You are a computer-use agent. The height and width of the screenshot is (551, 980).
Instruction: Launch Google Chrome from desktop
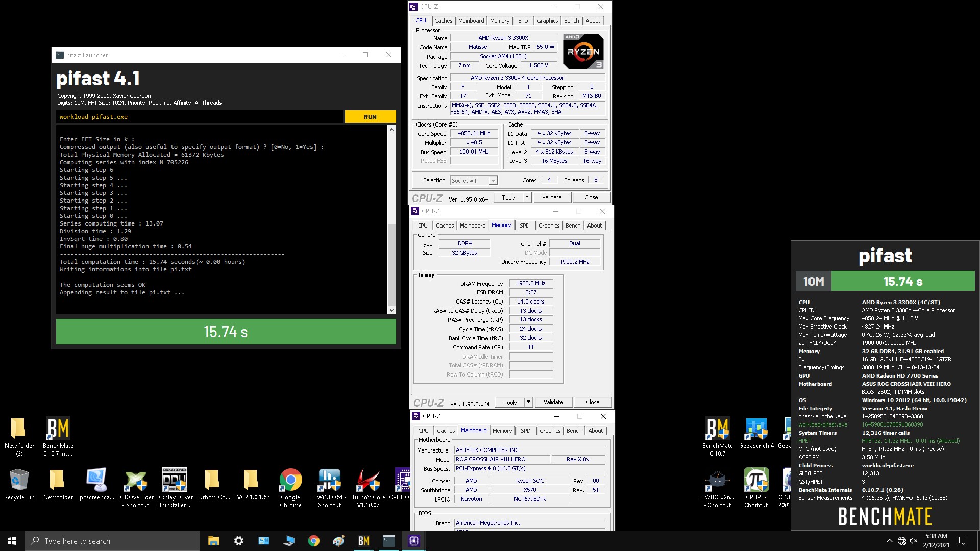tap(290, 488)
